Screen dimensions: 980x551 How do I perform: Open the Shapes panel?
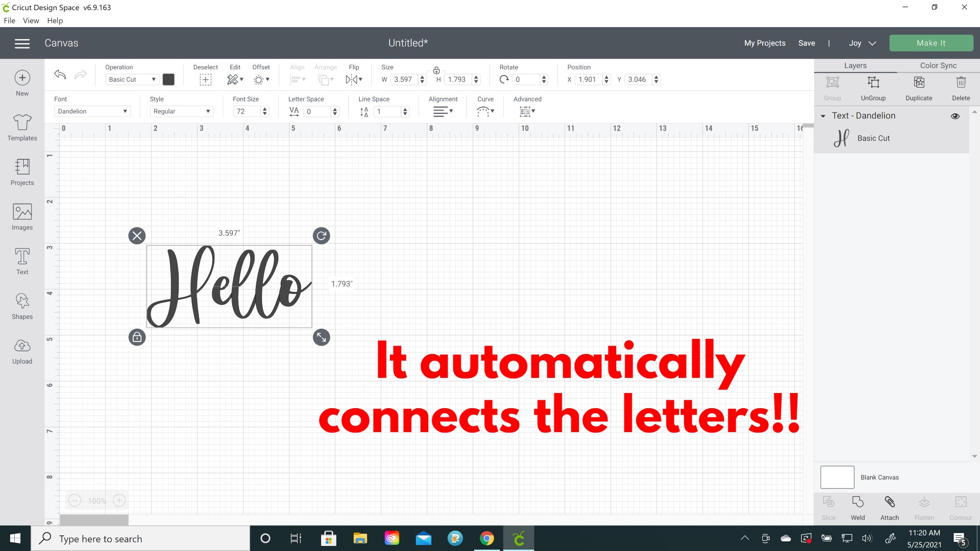22,306
